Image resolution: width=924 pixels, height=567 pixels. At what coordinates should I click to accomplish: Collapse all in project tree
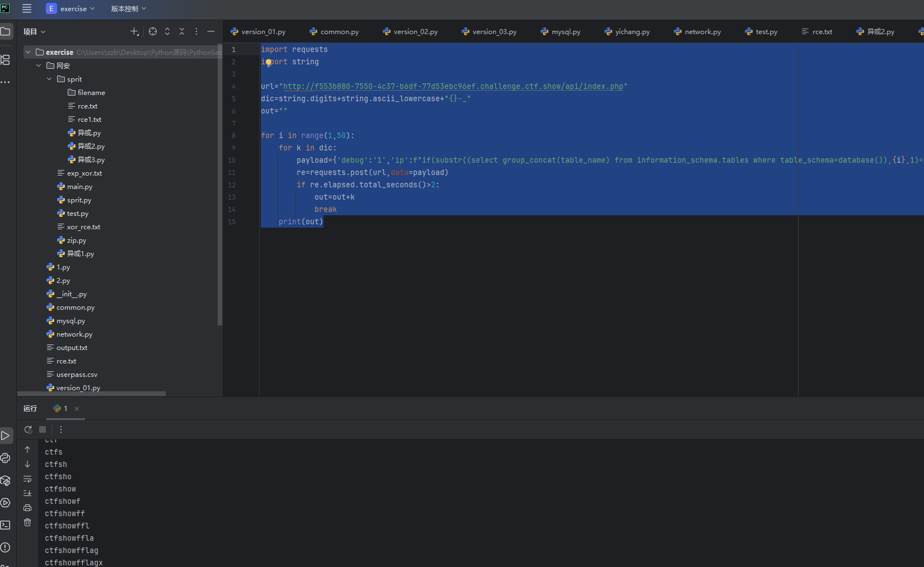181,31
